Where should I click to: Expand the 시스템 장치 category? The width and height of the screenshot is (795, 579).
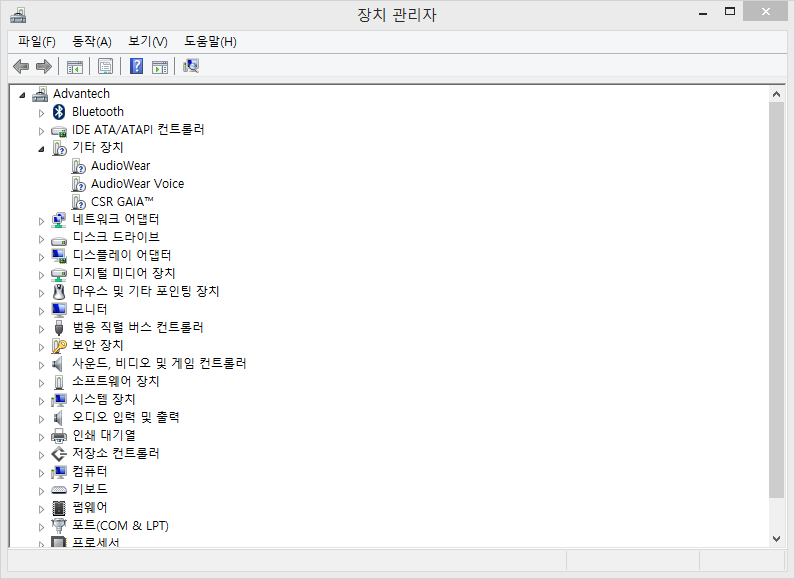41,401
